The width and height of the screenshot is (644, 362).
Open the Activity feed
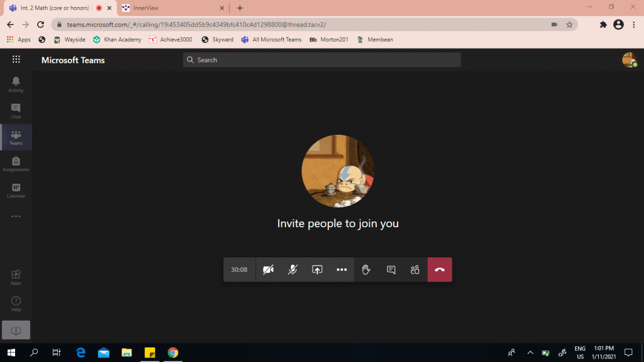tap(16, 84)
